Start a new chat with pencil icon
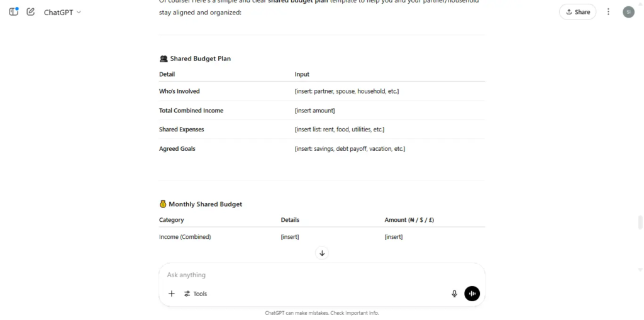 point(30,12)
